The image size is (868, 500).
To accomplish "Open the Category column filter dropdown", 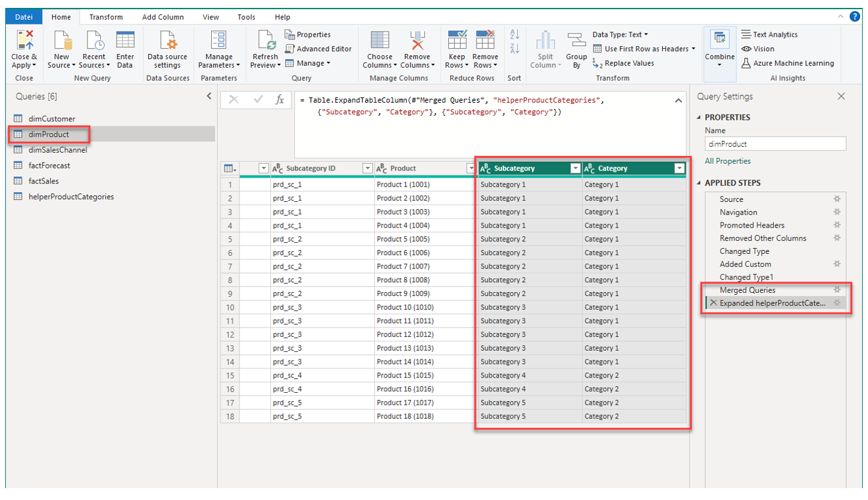I will (679, 168).
